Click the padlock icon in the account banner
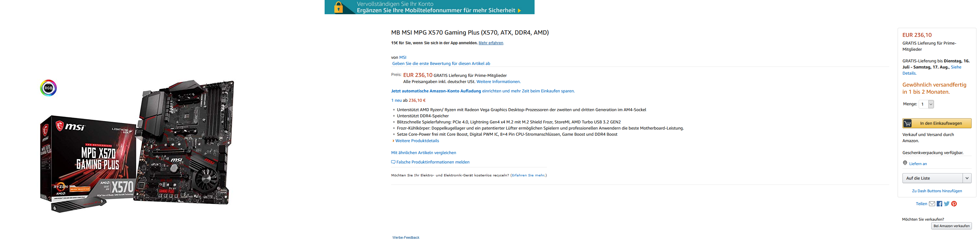This screenshot has height=241, width=980. click(x=338, y=7)
